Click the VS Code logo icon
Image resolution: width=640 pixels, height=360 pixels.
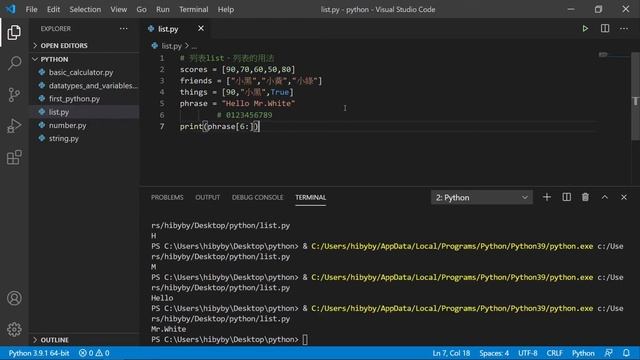[11, 9]
